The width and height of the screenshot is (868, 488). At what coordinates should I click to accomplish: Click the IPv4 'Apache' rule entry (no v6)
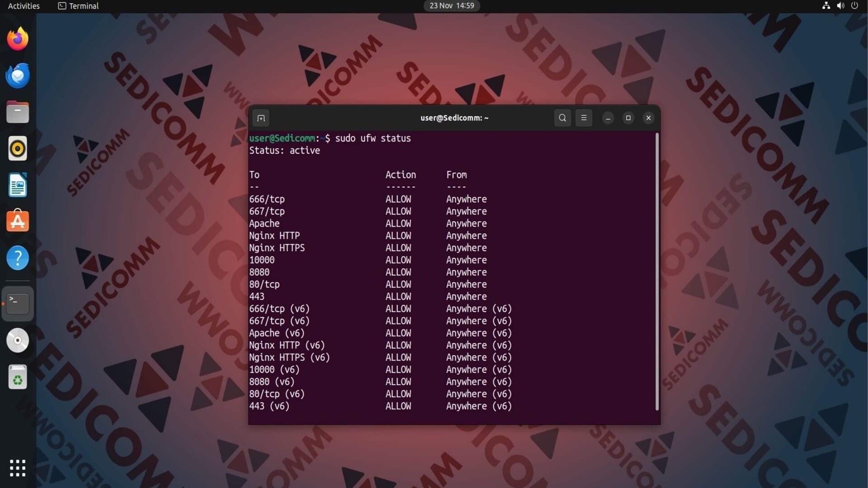264,224
